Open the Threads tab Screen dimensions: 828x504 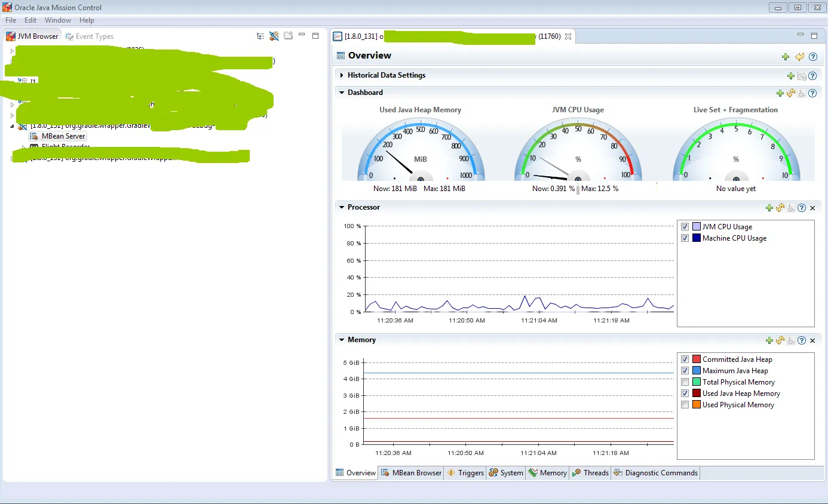click(590, 473)
